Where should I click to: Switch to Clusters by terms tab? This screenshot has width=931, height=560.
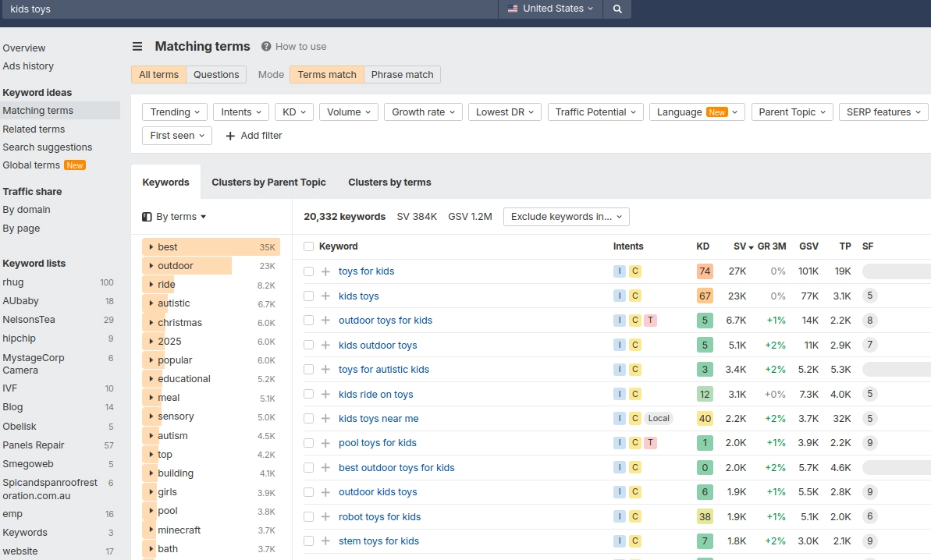point(389,183)
